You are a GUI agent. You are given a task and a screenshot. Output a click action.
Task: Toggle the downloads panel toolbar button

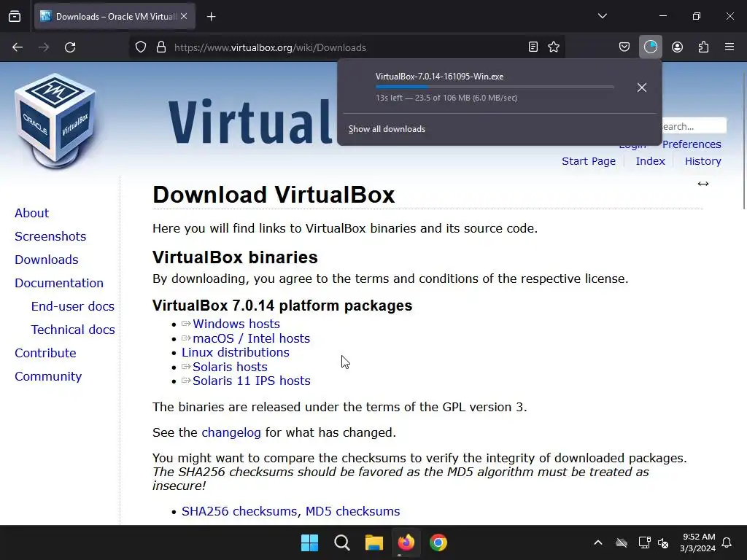[x=650, y=47]
